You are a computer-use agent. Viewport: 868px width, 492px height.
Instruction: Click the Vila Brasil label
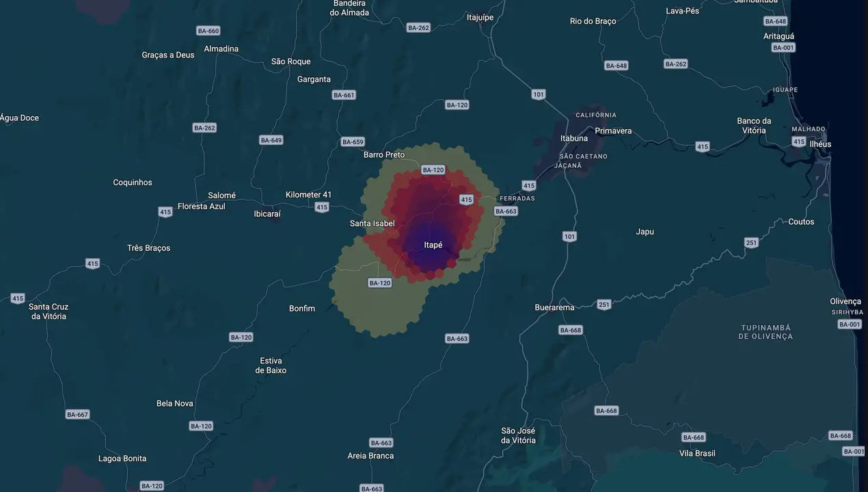tap(697, 453)
